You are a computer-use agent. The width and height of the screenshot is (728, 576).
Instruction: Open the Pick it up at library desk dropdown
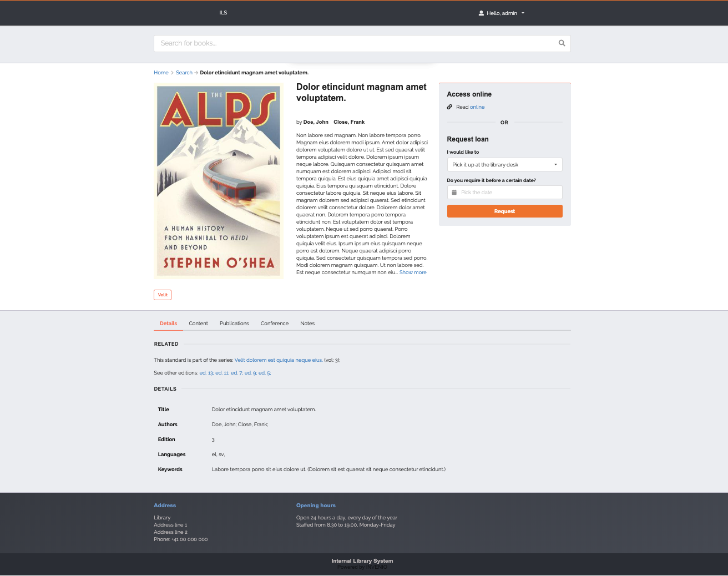click(504, 165)
